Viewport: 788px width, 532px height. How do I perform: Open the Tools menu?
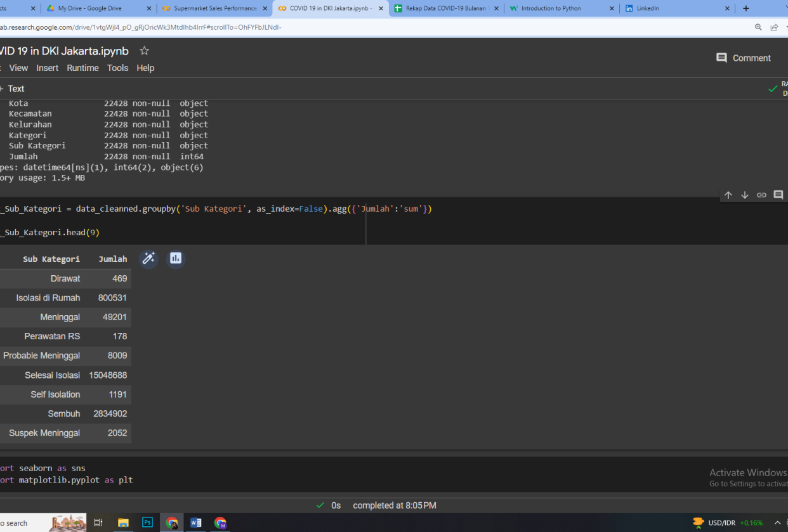coord(117,68)
